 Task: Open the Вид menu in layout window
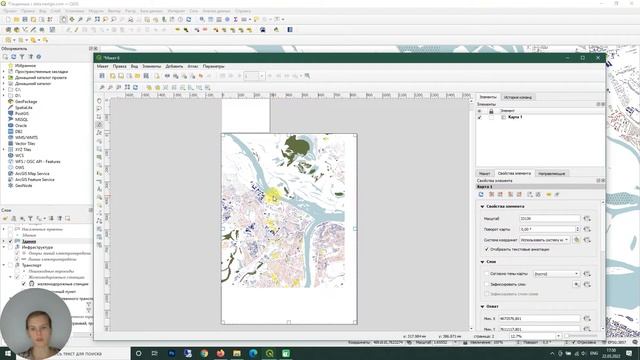pyautogui.click(x=134, y=66)
